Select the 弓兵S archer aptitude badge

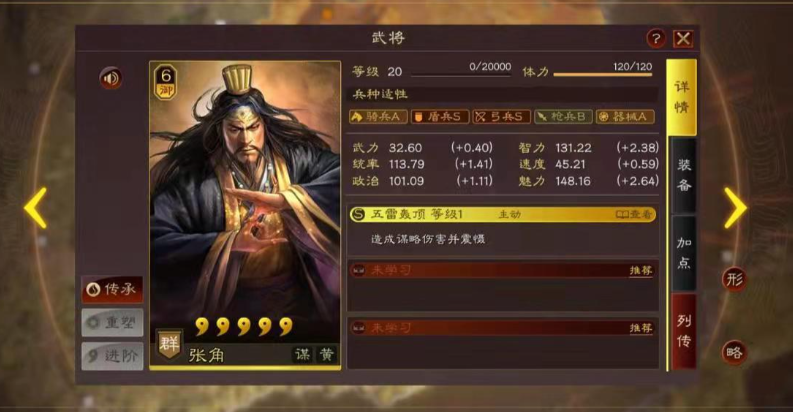[501, 117]
